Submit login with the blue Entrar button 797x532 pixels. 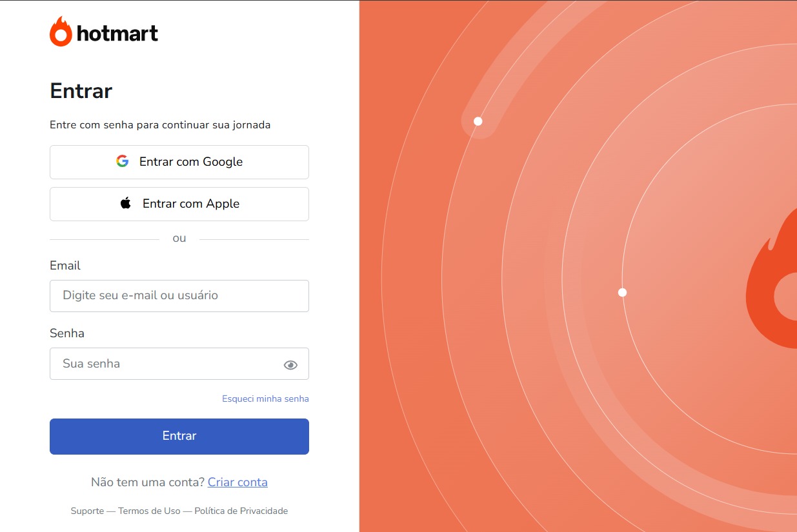coord(179,437)
